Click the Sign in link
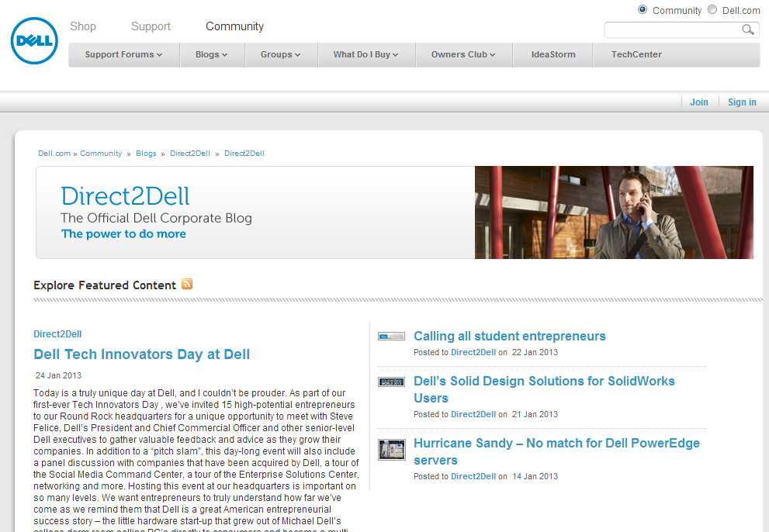The height and width of the screenshot is (532, 769). pos(742,102)
